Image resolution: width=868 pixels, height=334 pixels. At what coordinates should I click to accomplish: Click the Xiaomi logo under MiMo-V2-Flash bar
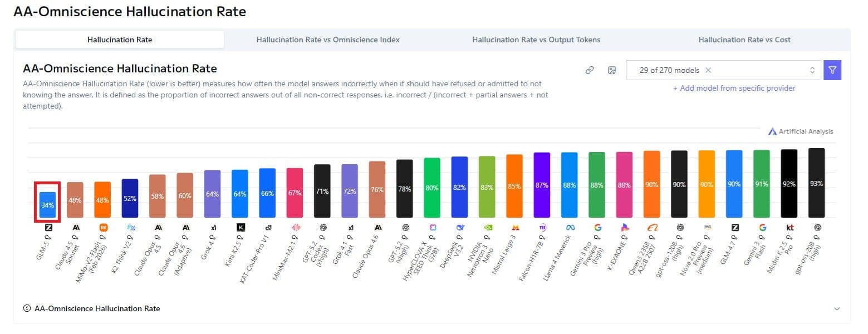point(103,227)
